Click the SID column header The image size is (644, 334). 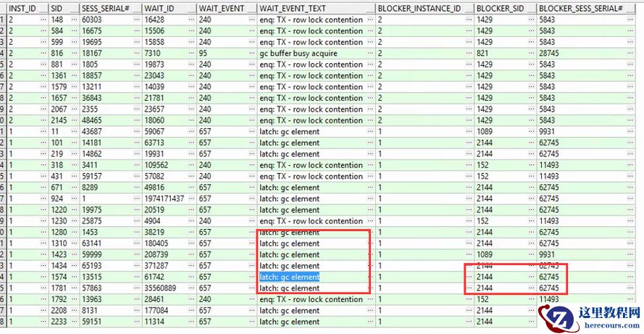pyautogui.click(x=64, y=8)
